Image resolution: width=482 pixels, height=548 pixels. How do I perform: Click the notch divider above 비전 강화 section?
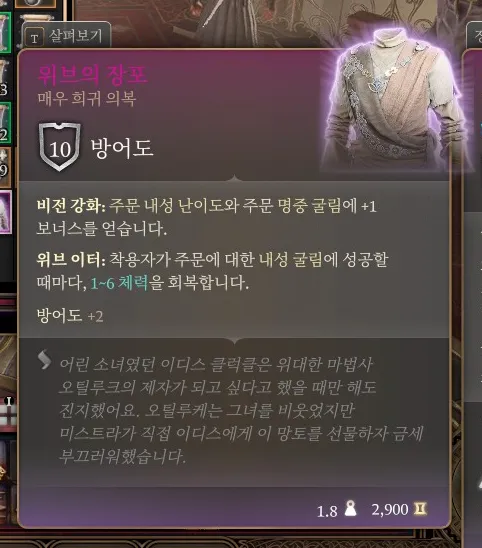[235, 179]
